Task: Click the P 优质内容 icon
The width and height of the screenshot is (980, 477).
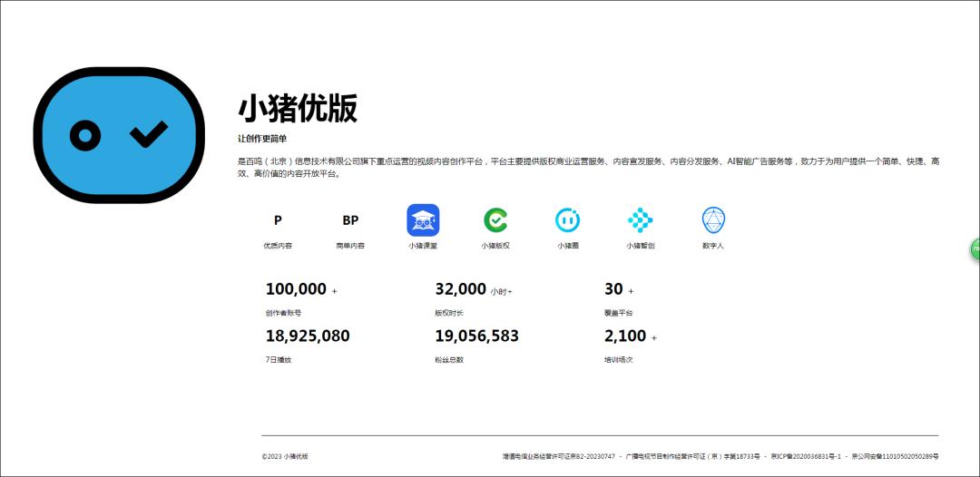Action: 278,220
